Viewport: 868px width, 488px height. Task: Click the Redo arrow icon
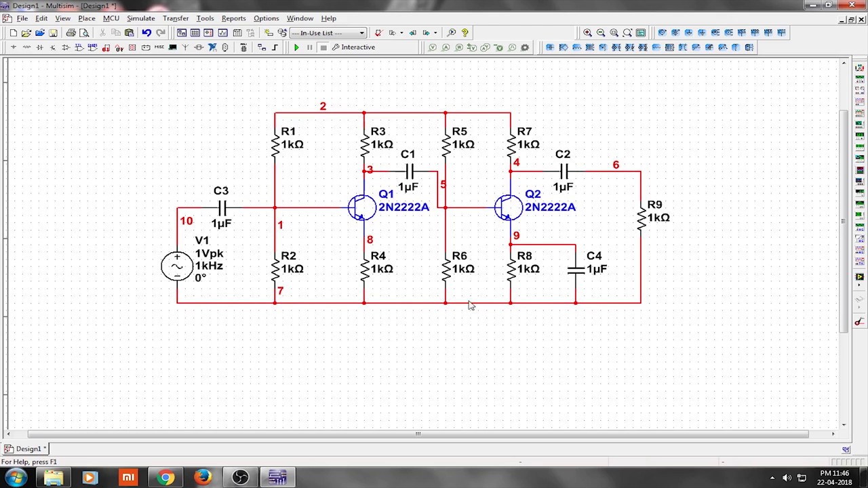click(x=160, y=33)
